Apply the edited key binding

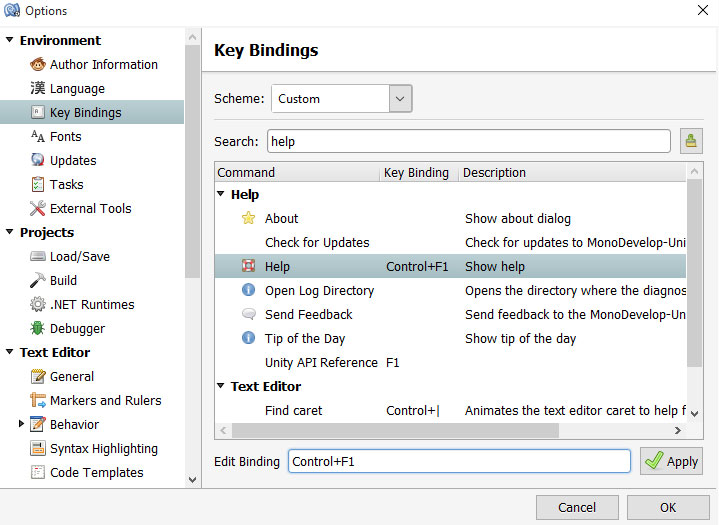[671, 461]
